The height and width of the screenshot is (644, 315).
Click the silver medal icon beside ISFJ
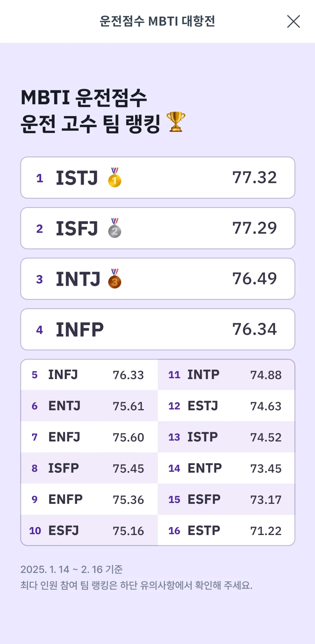(115, 228)
